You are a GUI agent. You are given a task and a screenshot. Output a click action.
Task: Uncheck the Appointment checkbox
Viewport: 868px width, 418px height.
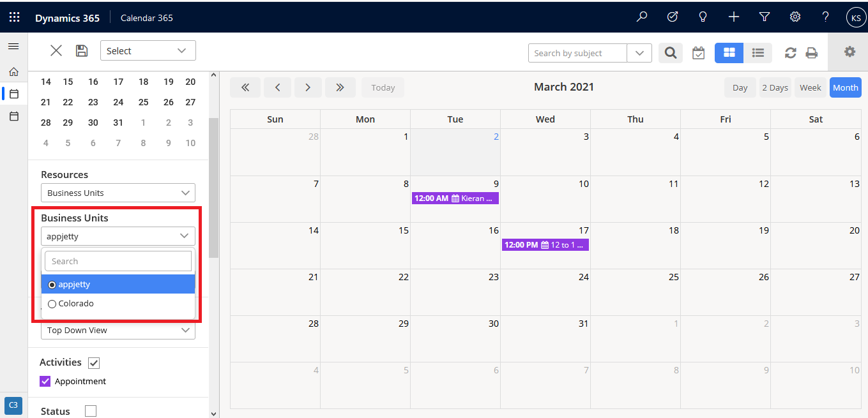45,381
